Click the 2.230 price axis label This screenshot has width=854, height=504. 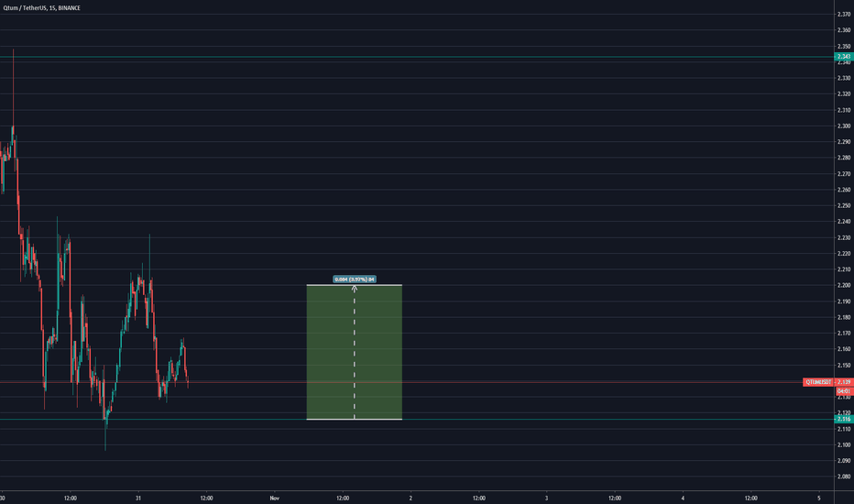click(x=844, y=237)
